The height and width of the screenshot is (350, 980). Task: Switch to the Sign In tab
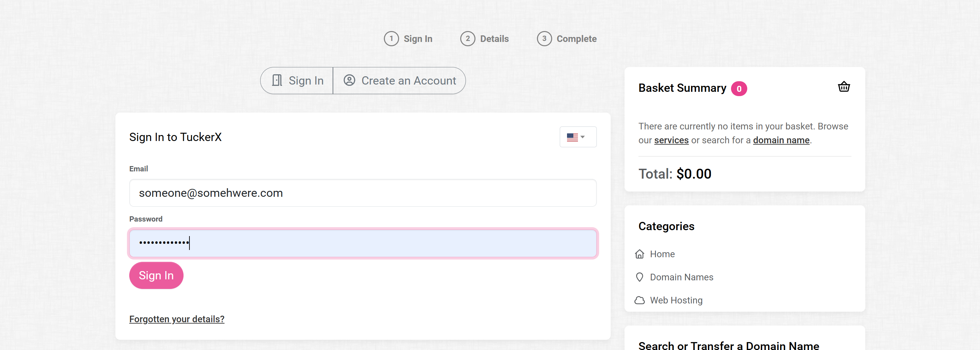[297, 81]
